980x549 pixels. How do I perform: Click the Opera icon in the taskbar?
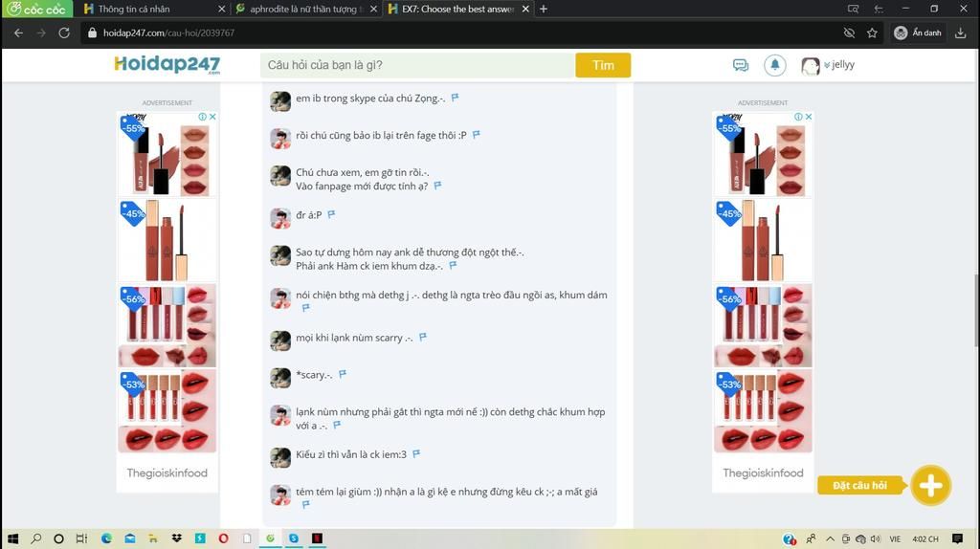click(223, 538)
